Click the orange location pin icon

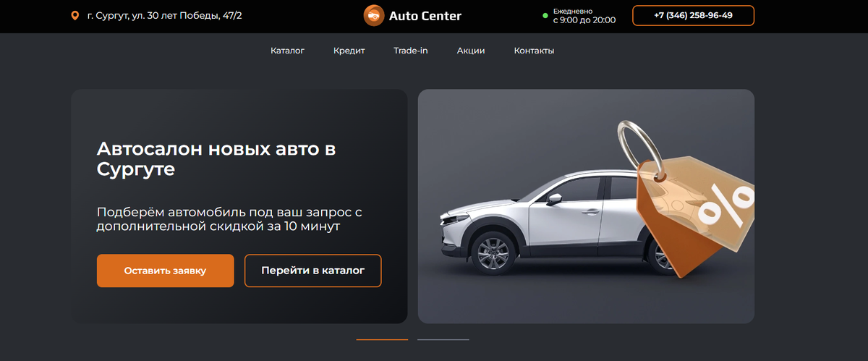[75, 16]
